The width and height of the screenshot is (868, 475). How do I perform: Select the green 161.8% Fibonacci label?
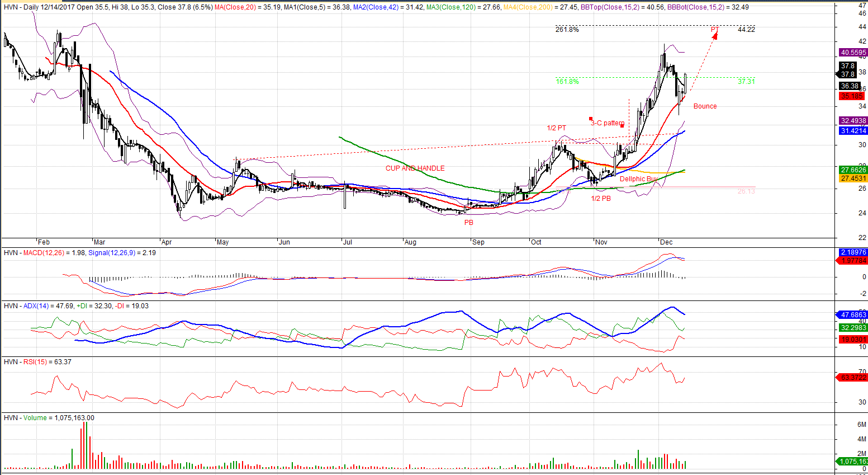(567, 82)
